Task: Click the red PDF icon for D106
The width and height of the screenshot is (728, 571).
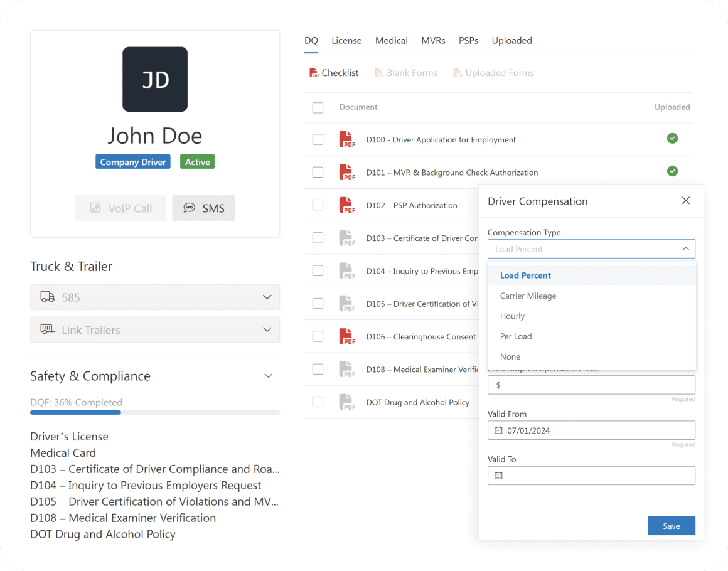Action: pos(347,336)
